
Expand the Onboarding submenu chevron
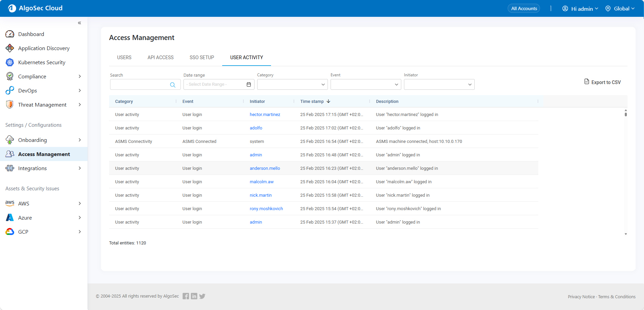pos(80,140)
